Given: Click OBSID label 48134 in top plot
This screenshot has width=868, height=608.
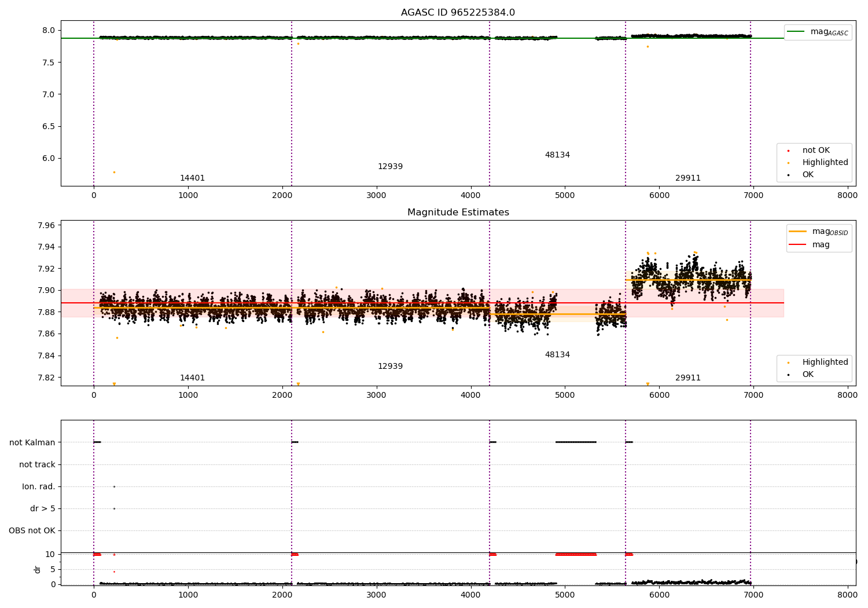Looking at the screenshot, I should point(557,155).
